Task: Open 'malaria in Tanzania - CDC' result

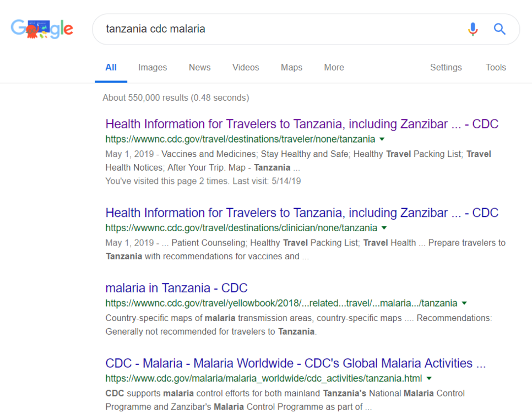Action: point(176,288)
